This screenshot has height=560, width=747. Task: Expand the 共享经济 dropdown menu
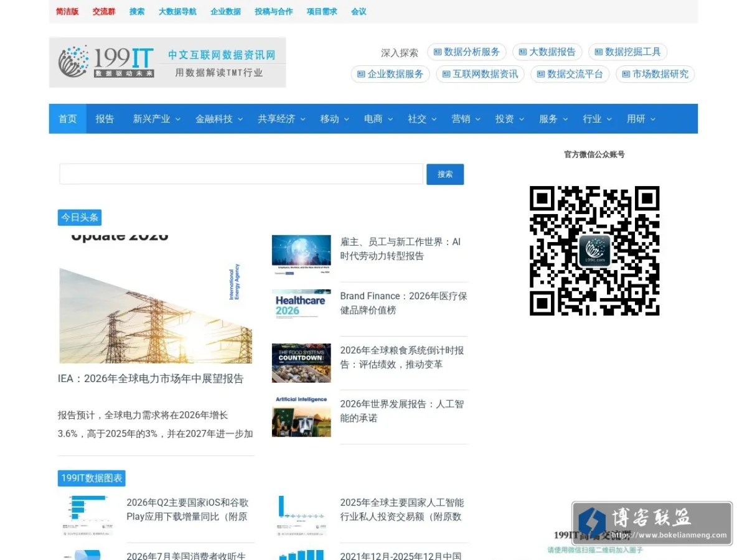coord(281,119)
